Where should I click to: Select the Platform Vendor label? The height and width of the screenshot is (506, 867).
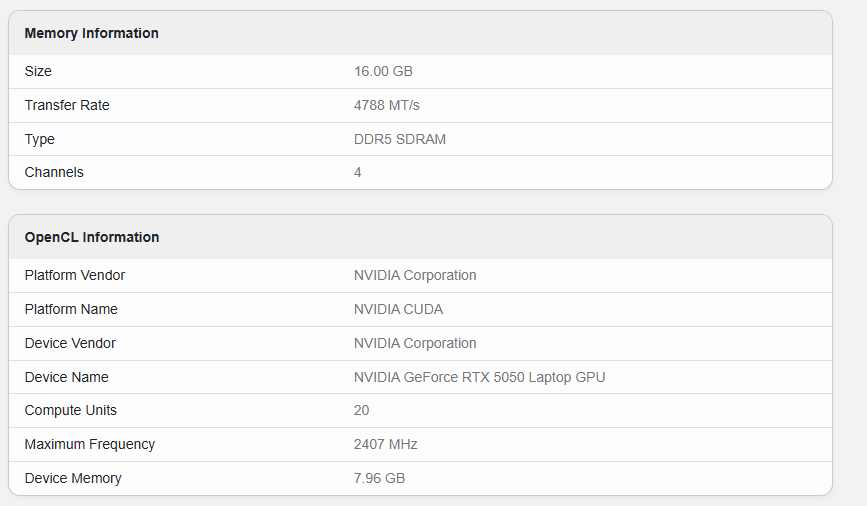(75, 275)
